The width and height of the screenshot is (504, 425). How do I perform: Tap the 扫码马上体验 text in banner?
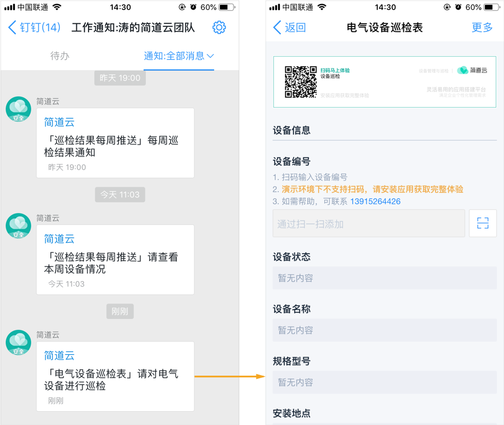(x=335, y=71)
